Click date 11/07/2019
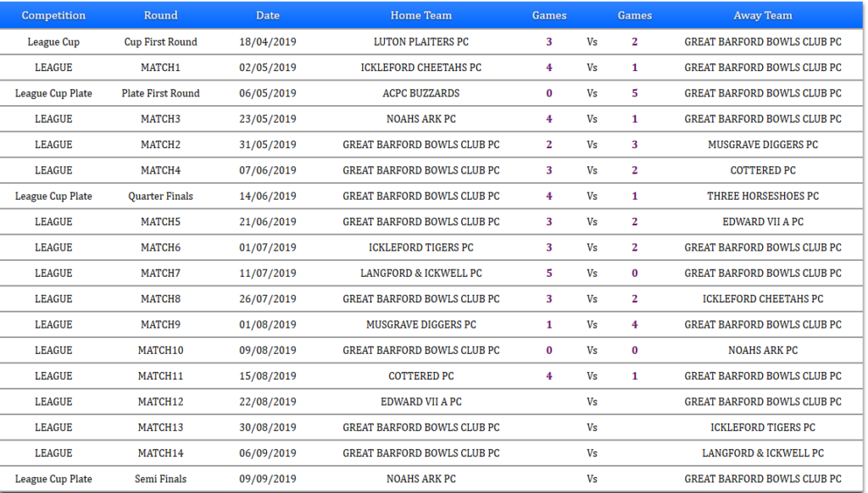This screenshot has width=868, height=493. tap(267, 274)
